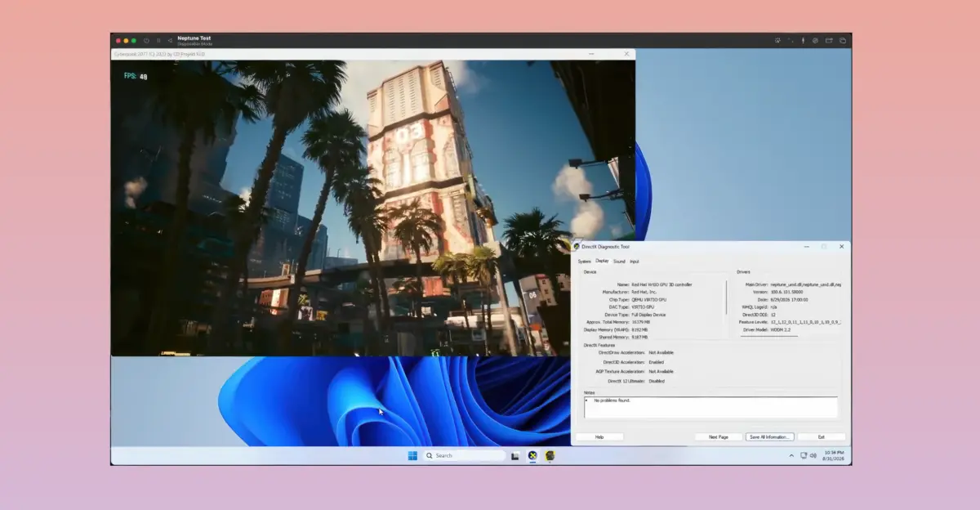Viewport: 980px width, 510px height.
Task: Click the Notes box reading No problems found
Action: [710, 408]
